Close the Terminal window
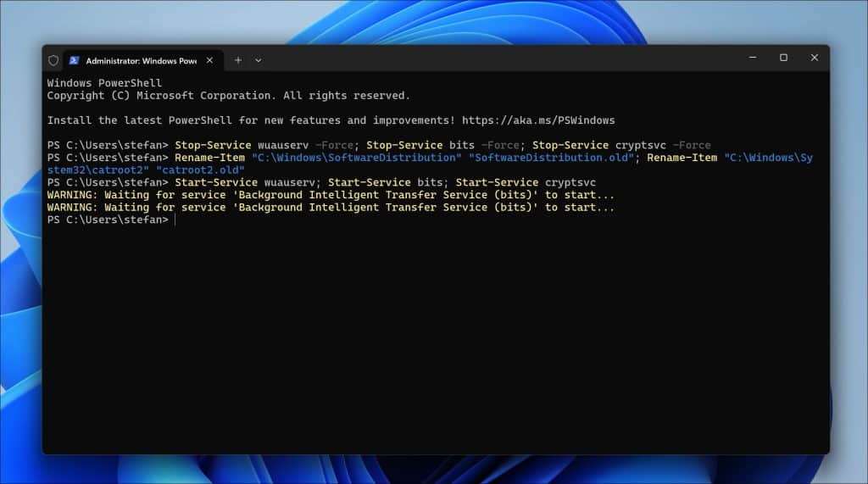The height and width of the screenshot is (484, 868). tap(815, 58)
